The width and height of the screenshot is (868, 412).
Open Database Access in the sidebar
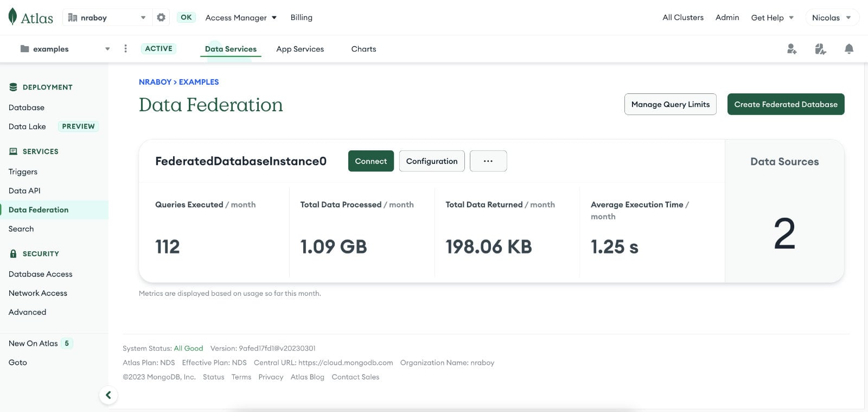click(41, 274)
